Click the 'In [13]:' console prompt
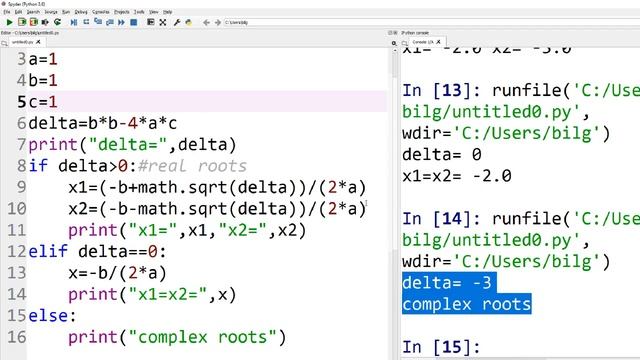Screen dimensions: 640x360 (441, 91)
